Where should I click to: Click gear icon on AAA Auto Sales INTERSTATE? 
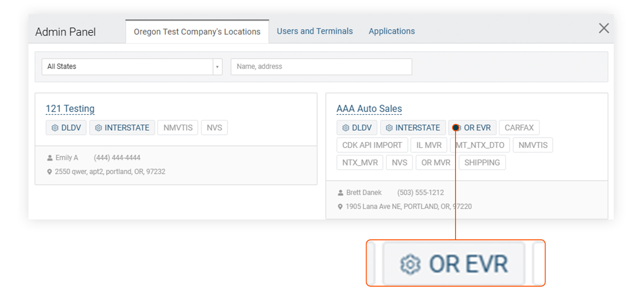[x=389, y=128]
